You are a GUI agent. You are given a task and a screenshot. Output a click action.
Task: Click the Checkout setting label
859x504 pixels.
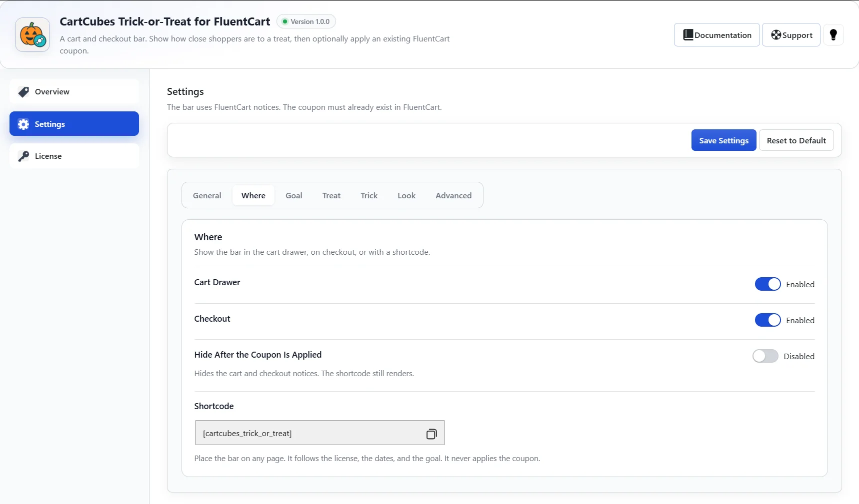pos(212,319)
